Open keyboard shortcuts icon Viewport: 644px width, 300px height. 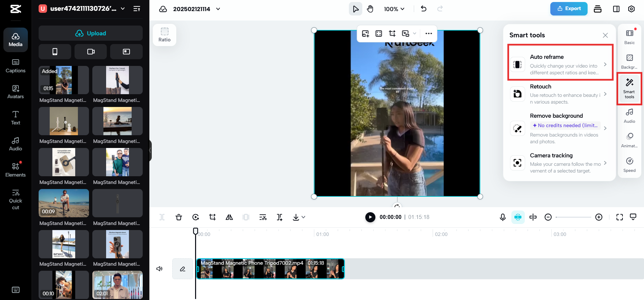tap(15, 290)
